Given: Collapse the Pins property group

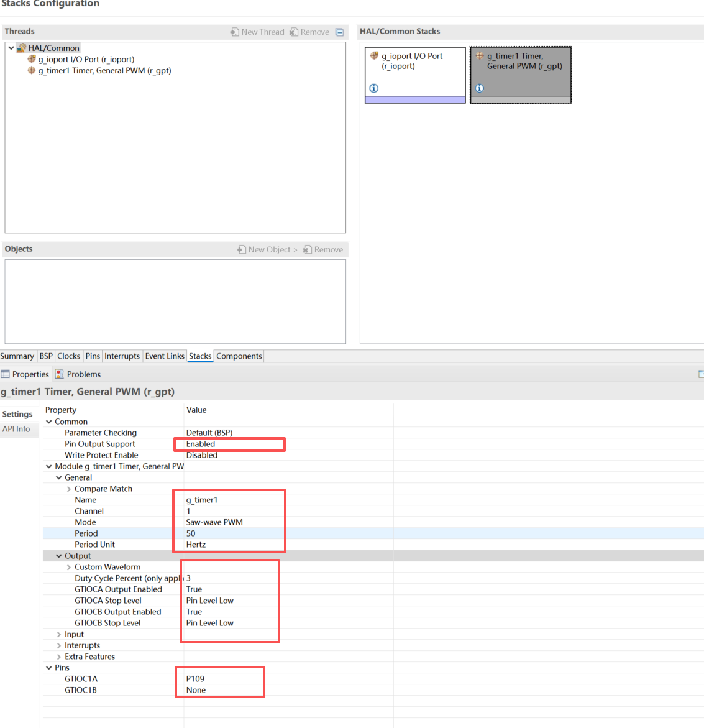Looking at the screenshot, I should click(x=48, y=668).
